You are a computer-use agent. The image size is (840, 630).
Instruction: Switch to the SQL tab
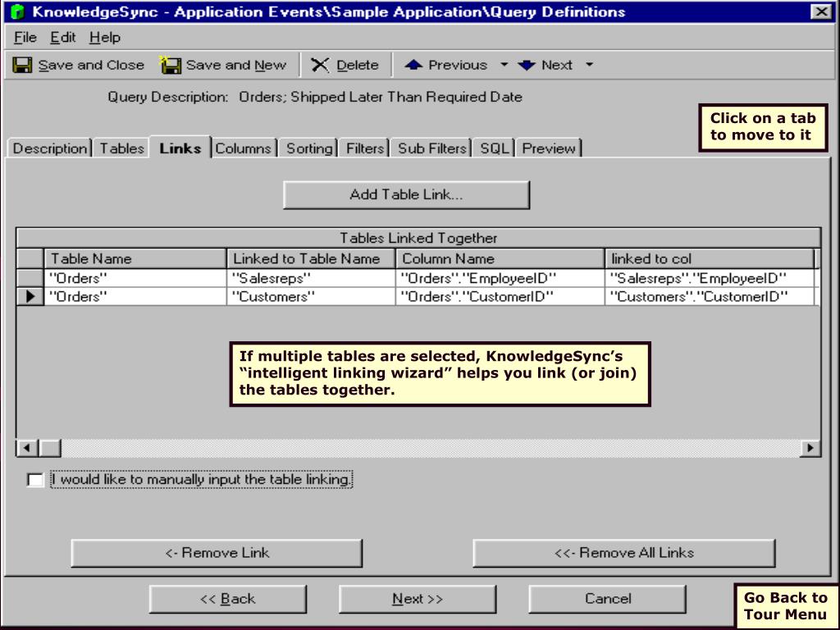pyautogui.click(x=494, y=148)
